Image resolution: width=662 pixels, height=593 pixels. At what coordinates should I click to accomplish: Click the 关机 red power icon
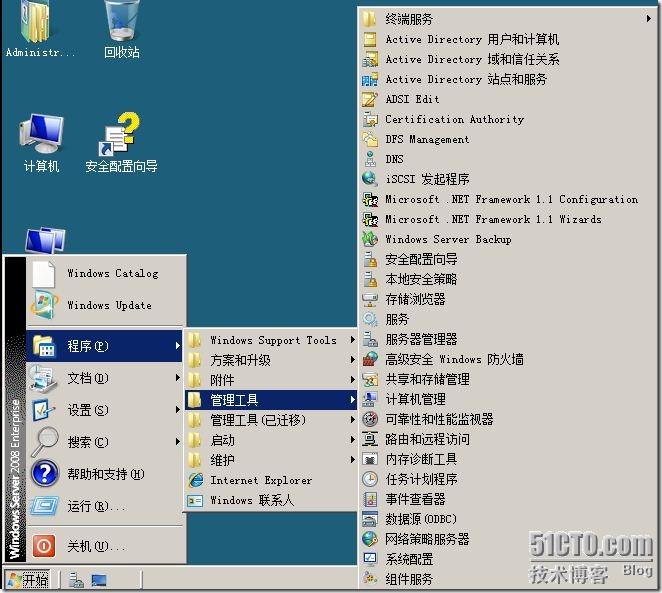(x=43, y=546)
